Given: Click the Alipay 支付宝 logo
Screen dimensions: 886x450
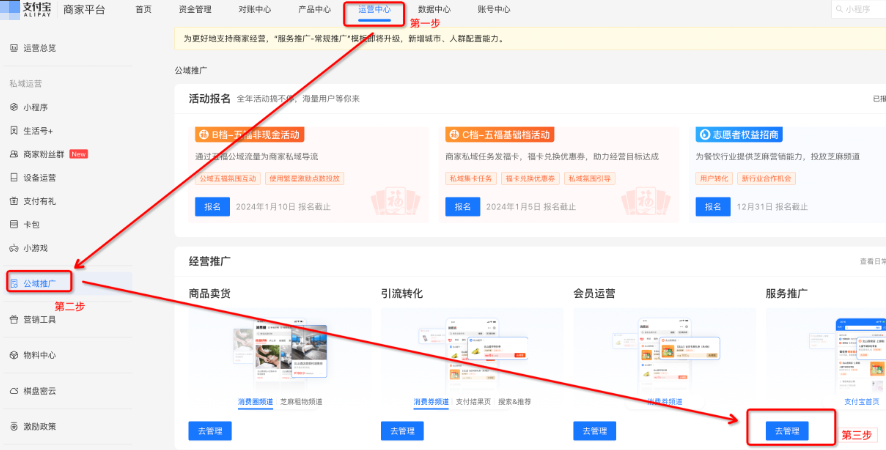Looking at the screenshot, I should 27,10.
